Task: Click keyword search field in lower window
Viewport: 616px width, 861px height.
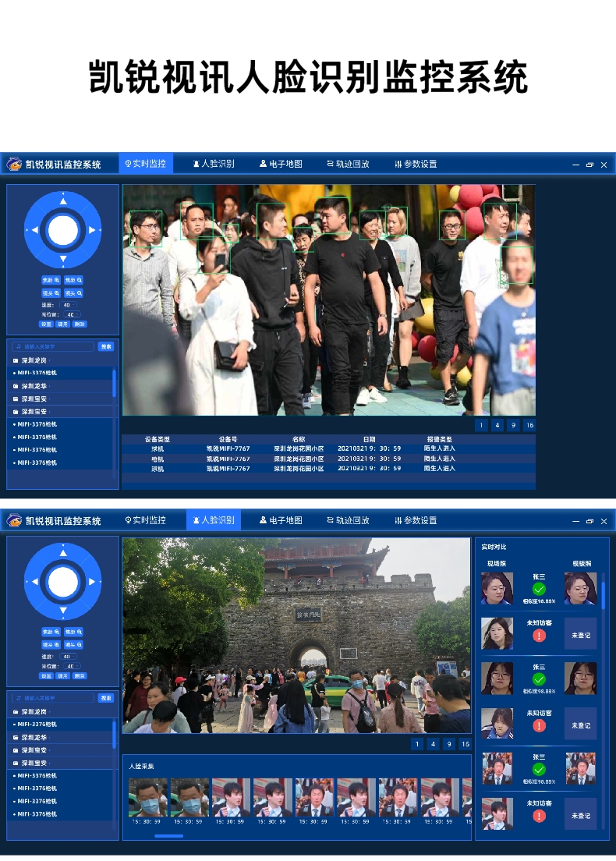Action: (x=53, y=698)
